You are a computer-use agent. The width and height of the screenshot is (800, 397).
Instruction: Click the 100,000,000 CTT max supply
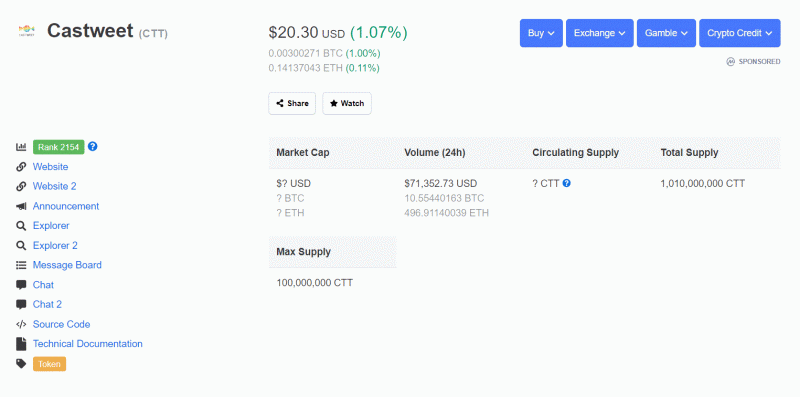(314, 283)
